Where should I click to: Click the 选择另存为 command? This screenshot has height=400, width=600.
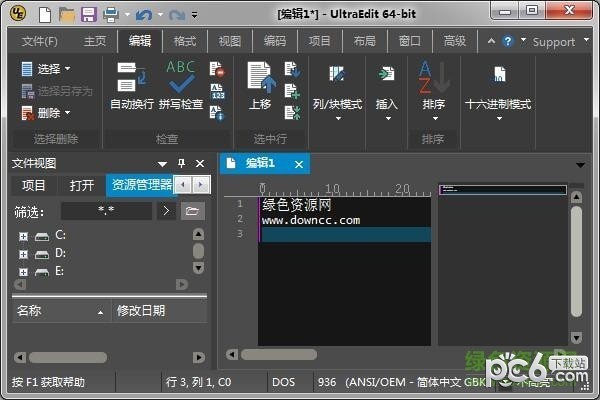click(x=57, y=91)
